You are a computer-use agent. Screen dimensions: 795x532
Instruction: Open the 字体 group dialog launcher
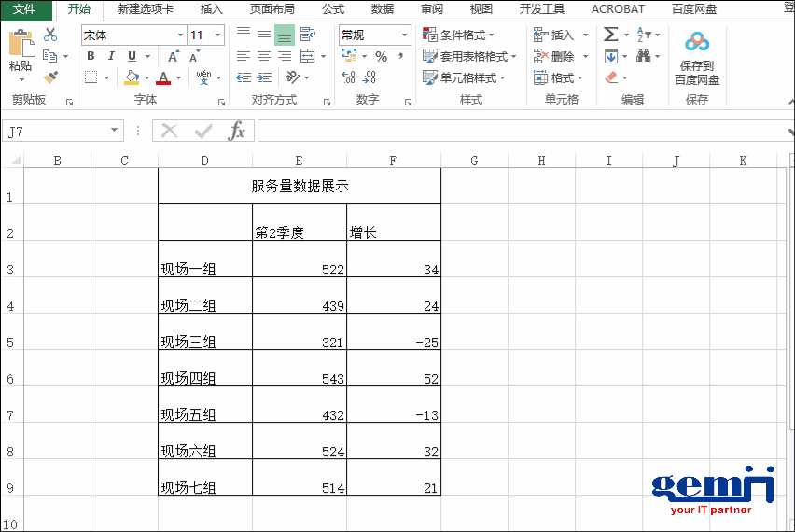pos(221,102)
